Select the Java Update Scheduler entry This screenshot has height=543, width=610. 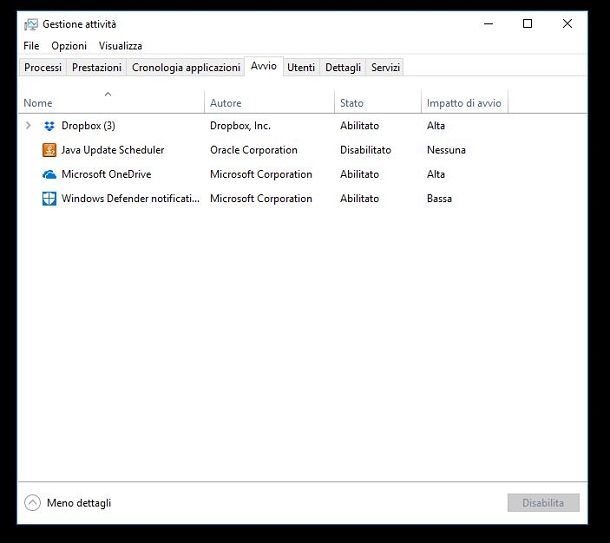pyautogui.click(x=113, y=150)
